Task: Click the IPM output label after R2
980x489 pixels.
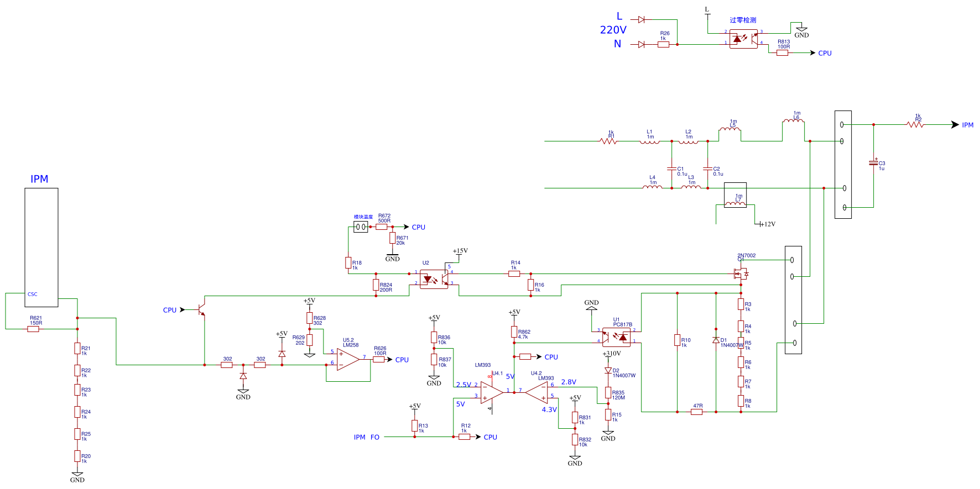Action: tap(968, 125)
